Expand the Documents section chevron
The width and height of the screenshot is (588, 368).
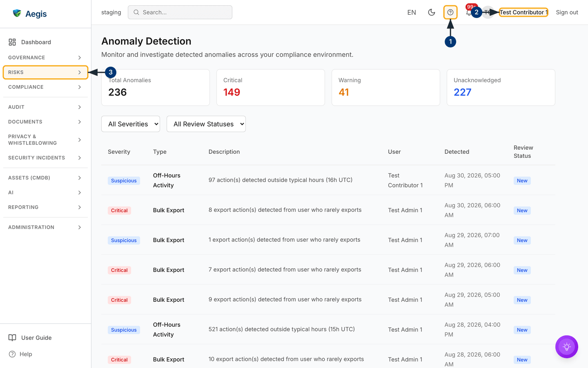80,122
